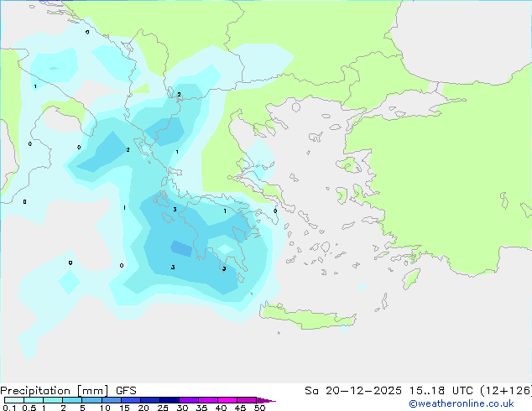Click the darkest blue precipitation patch west of Peloponnese
This screenshot has height=411, width=532.
[x=181, y=248]
